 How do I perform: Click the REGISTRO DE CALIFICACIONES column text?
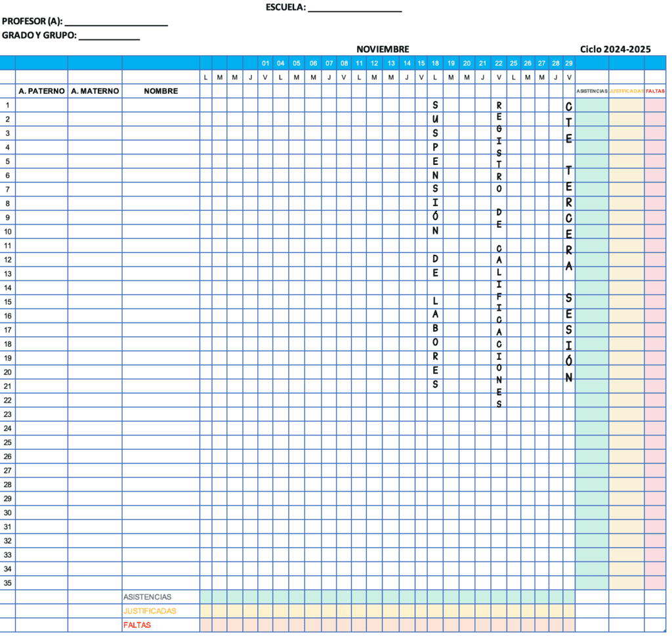(498, 256)
